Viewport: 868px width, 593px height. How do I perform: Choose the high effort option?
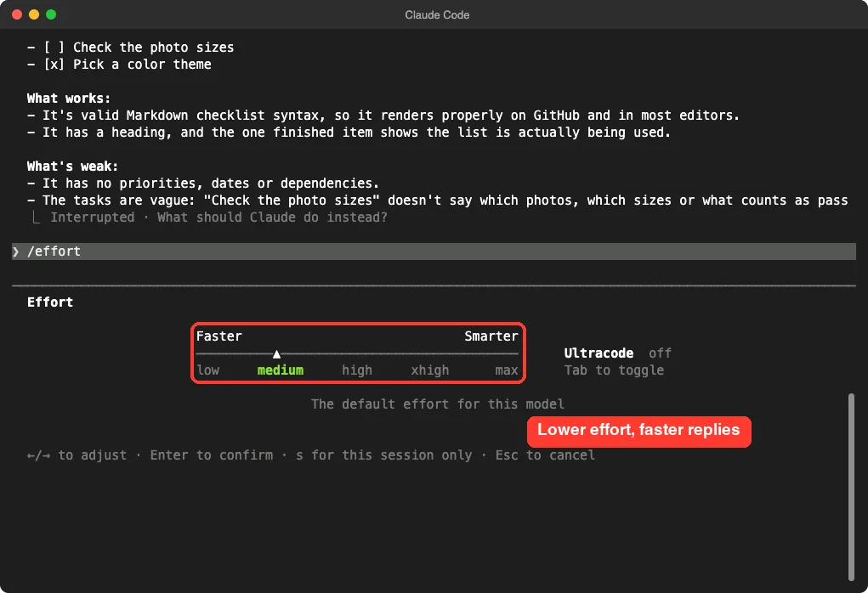(x=357, y=370)
